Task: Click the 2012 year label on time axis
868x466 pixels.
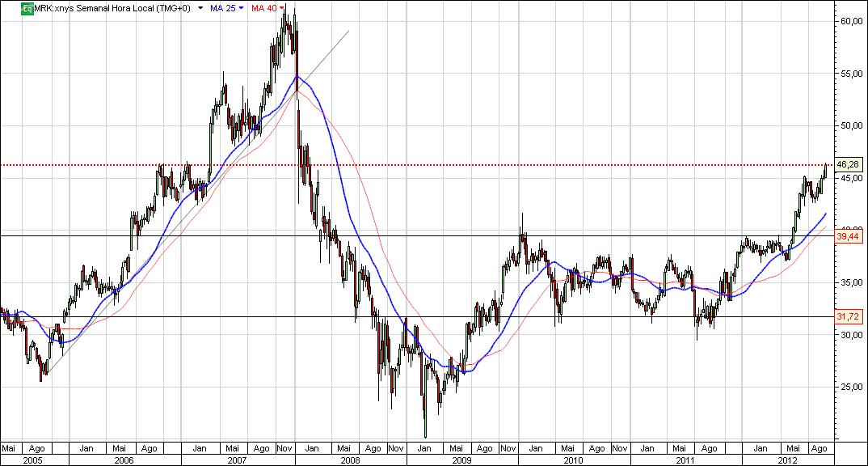Action: 787,460
